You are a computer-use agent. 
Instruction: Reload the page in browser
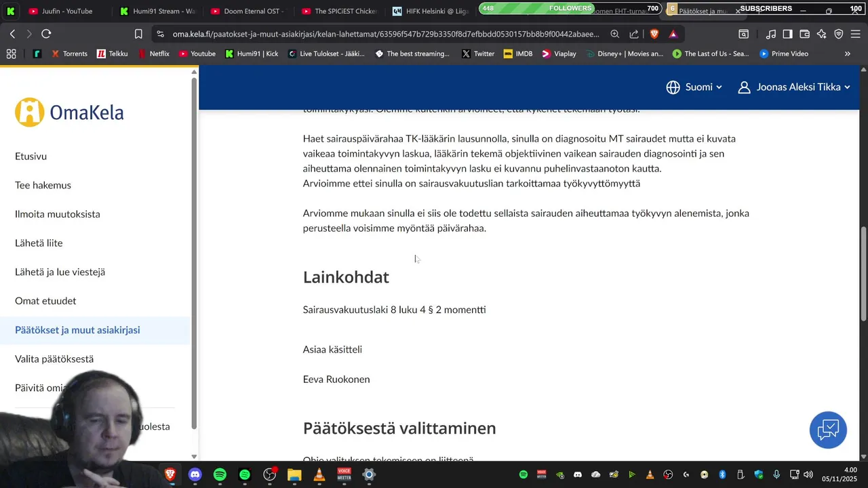click(x=46, y=34)
